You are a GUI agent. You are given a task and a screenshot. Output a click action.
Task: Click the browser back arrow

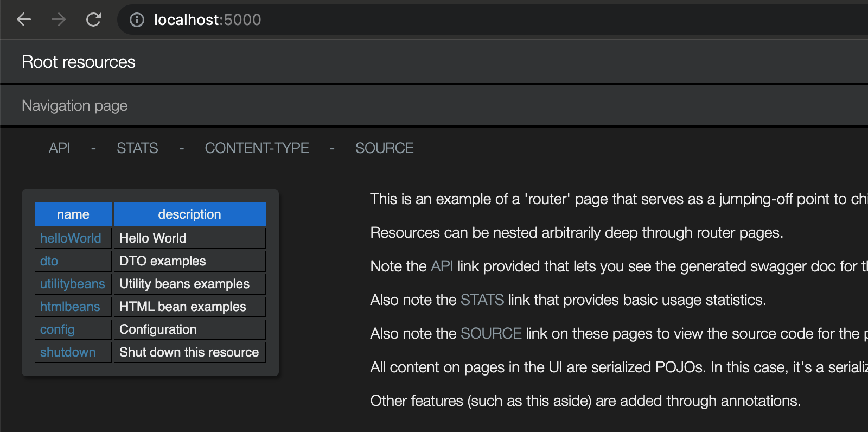pos(24,20)
